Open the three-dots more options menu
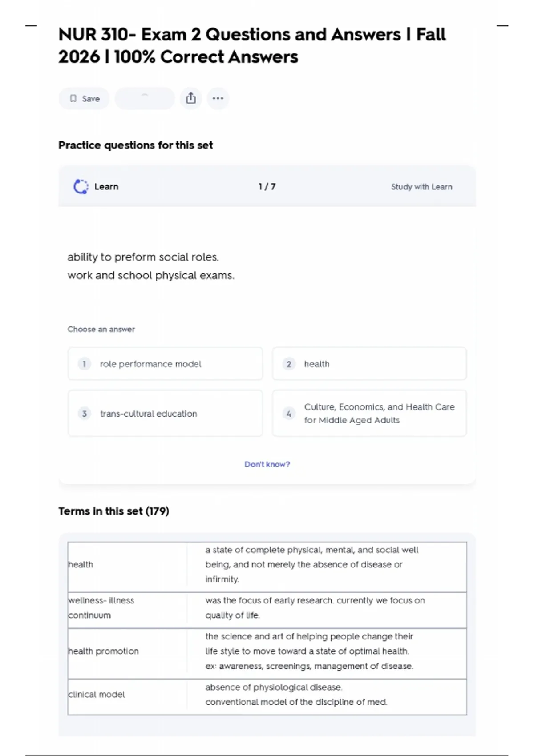The image size is (534, 756). click(x=218, y=98)
